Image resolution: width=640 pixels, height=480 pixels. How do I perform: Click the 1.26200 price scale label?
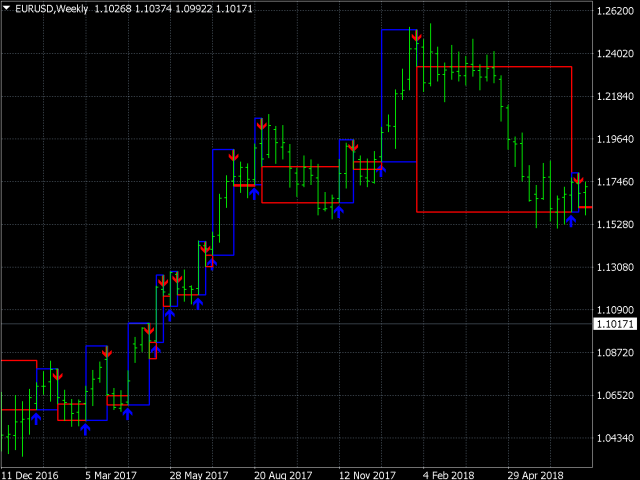coord(614,11)
